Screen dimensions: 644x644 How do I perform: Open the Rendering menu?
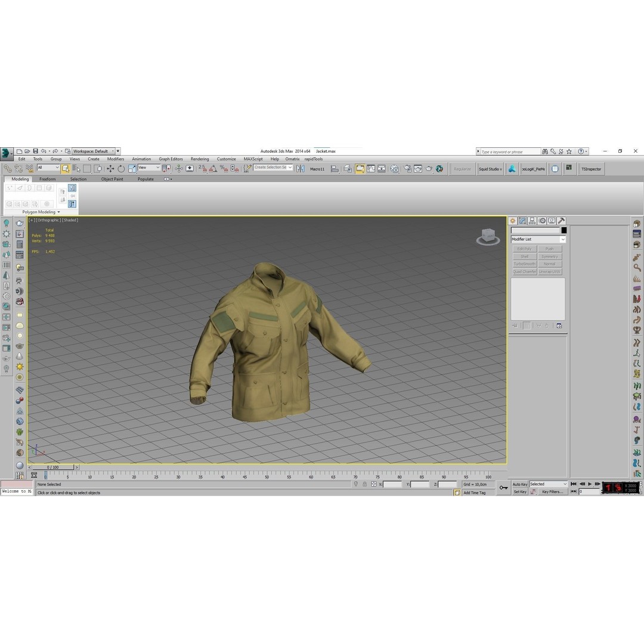(x=200, y=159)
